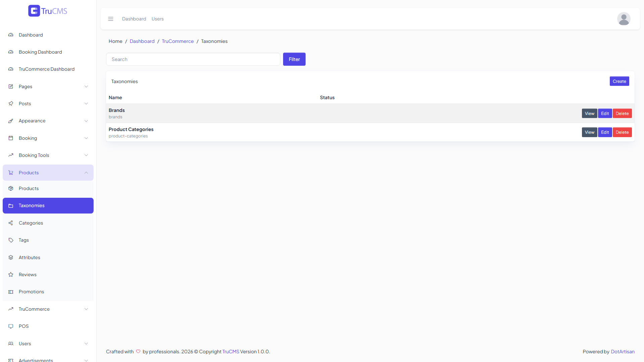
Task: Delete the Brands taxonomy
Action: tap(622, 113)
